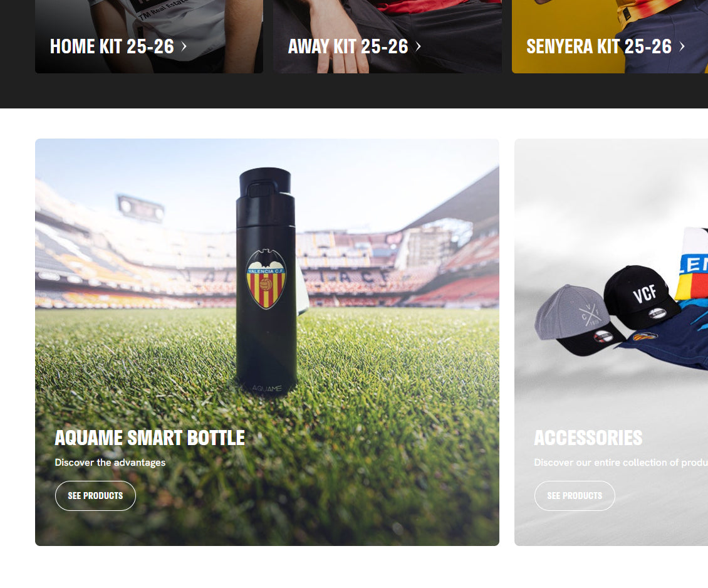Click the chevron next to Home Kit 25-26
Image resolution: width=708 pixels, height=588 pixels.
pos(184,46)
